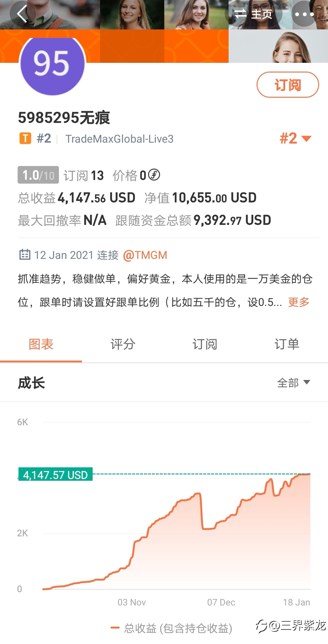Image resolution: width=328 pixels, height=644 pixels.
Task: Tap the back arrow icon
Action: (22, 14)
